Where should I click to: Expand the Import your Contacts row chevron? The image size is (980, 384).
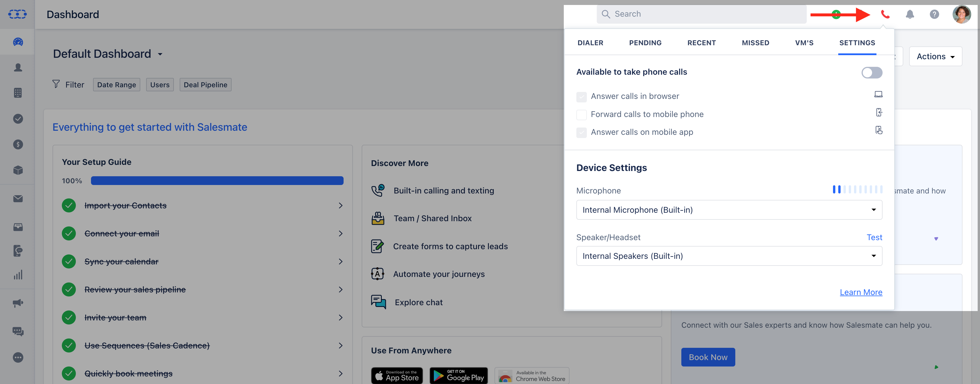[x=340, y=205]
